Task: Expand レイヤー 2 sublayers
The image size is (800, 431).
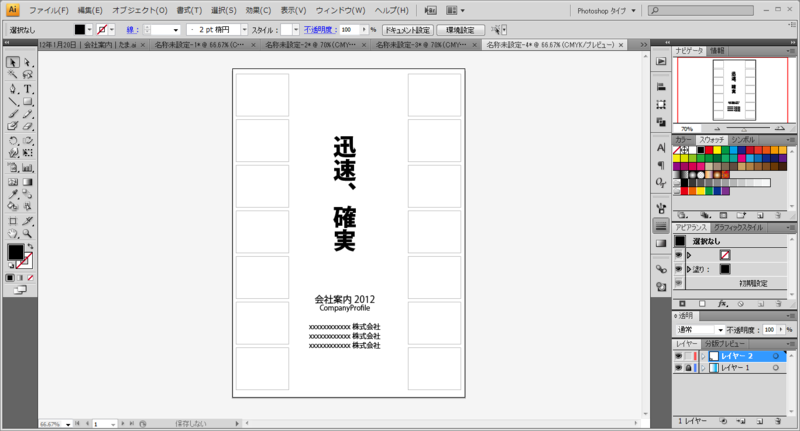Action: (x=703, y=356)
